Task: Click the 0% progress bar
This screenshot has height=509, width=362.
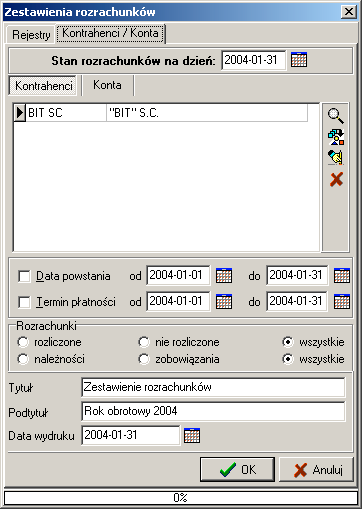Action: (181, 498)
